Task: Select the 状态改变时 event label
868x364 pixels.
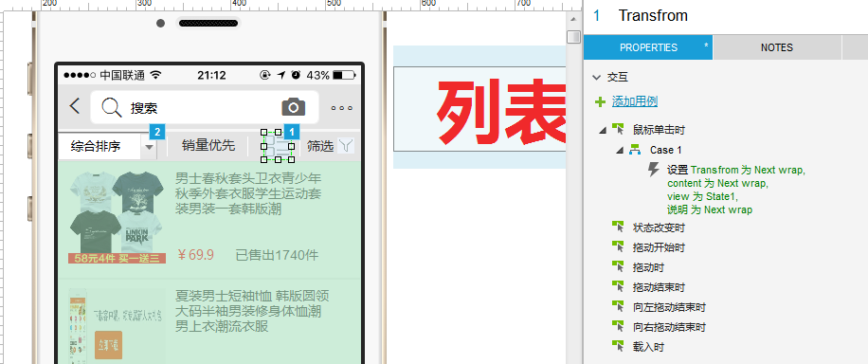Action: point(659,227)
